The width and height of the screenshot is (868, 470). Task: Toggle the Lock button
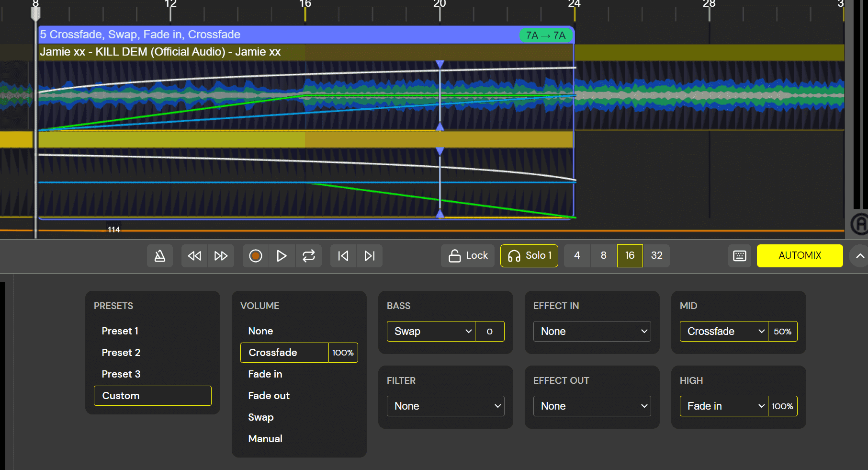[x=468, y=256]
